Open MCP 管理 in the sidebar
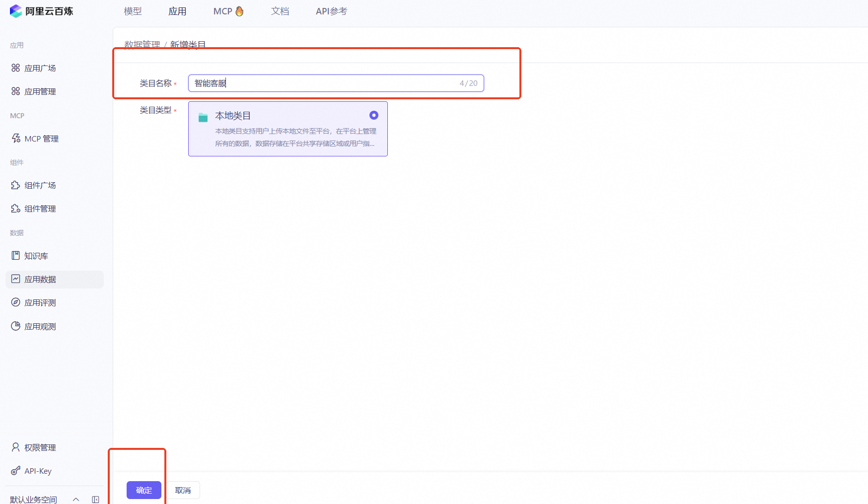This screenshot has width=868, height=504. pos(55,139)
